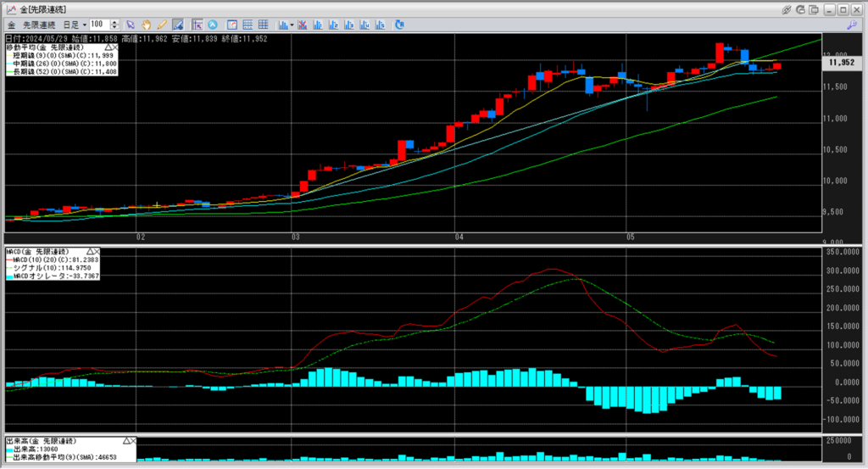Click the bar count field showing 100

pos(98,25)
